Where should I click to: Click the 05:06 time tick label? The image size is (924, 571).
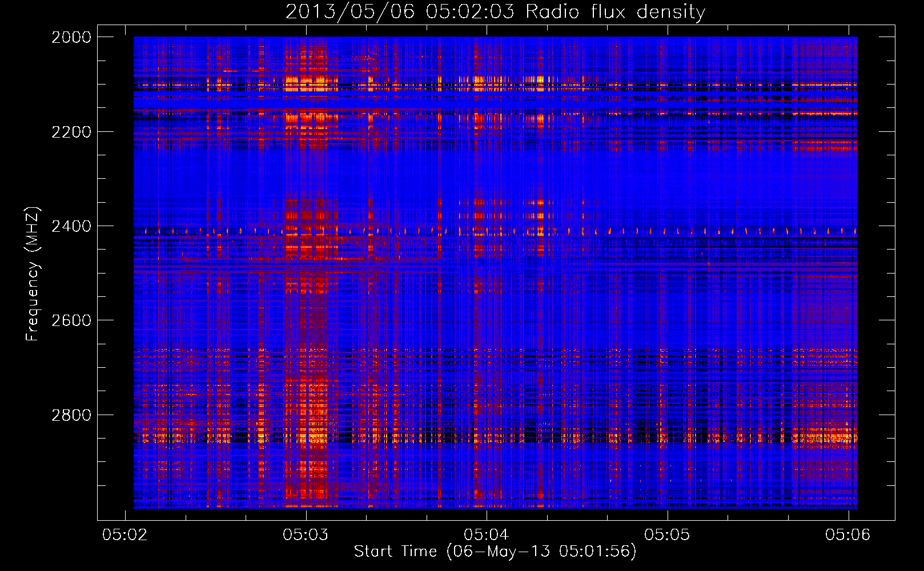click(x=847, y=534)
